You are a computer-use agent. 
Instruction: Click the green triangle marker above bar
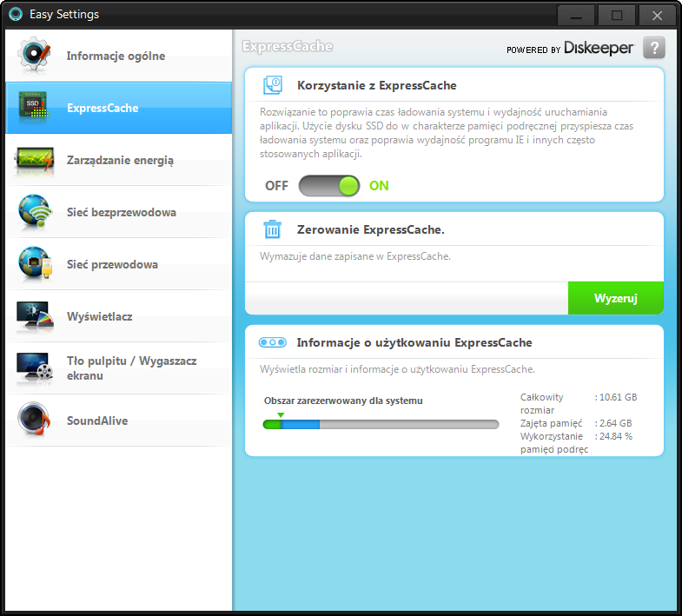pos(281,415)
